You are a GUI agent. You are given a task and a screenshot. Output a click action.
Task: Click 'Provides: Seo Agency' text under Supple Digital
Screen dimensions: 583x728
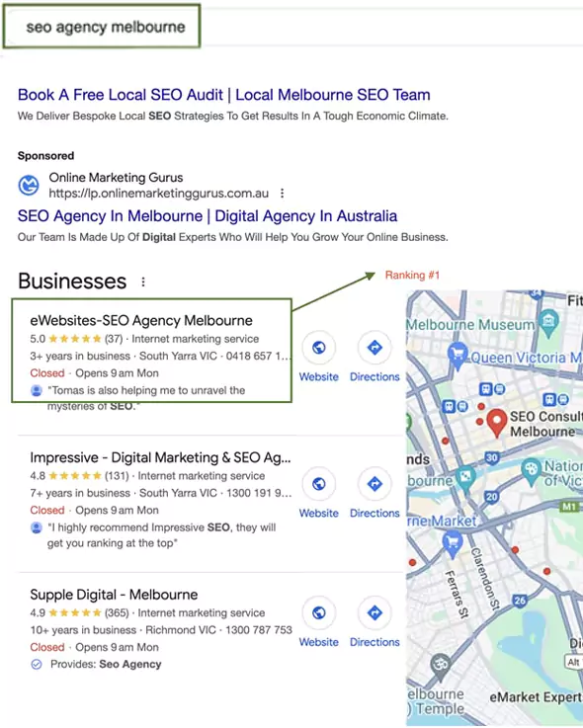click(106, 665)
